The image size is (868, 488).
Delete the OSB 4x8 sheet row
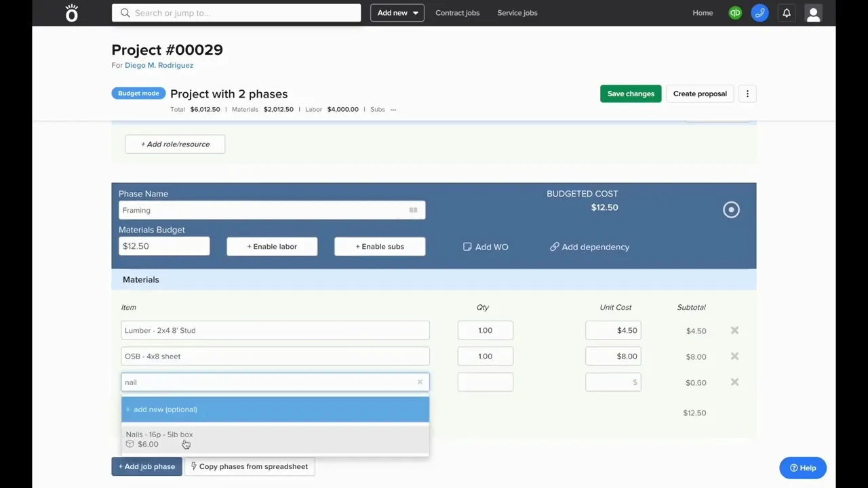[x=734, y=357]
